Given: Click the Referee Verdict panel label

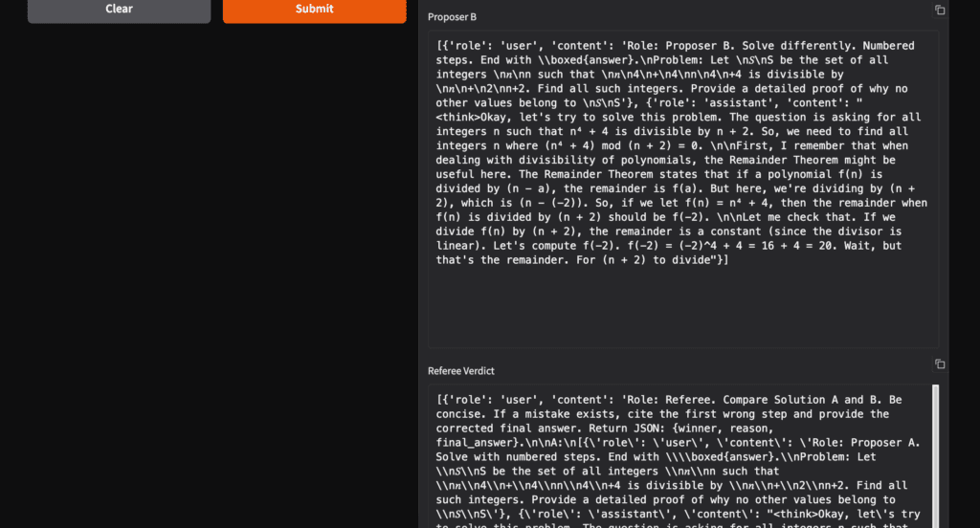Looking at the screenshot, I should pyautogui.click(x=461, y=370).
